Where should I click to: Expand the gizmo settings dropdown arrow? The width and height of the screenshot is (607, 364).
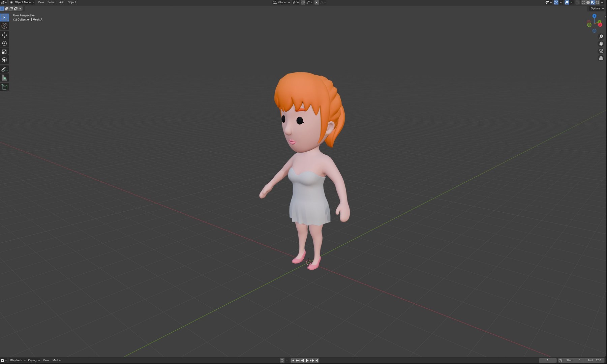pos(560,2)
